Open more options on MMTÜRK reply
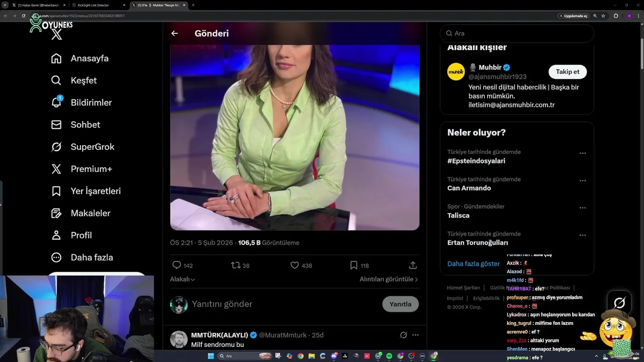This screenshot has width=644, height=362. tap(415, 335)
